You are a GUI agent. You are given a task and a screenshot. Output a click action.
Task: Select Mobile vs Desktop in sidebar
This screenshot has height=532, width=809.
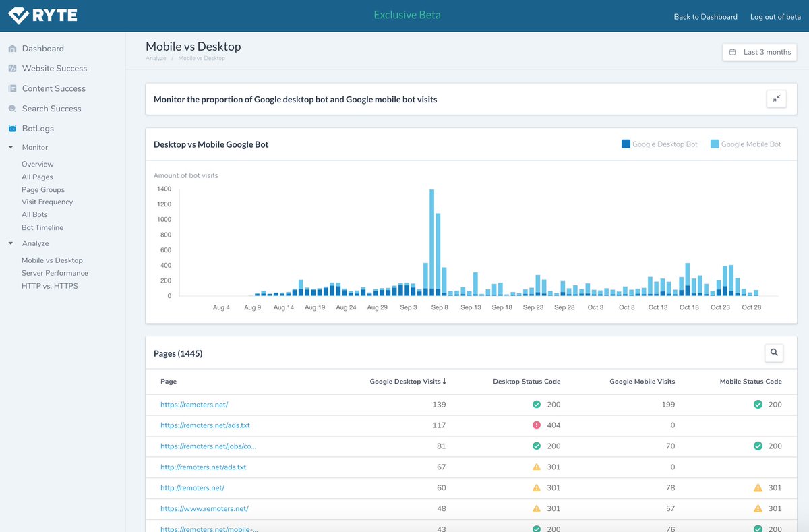(52, 260)
